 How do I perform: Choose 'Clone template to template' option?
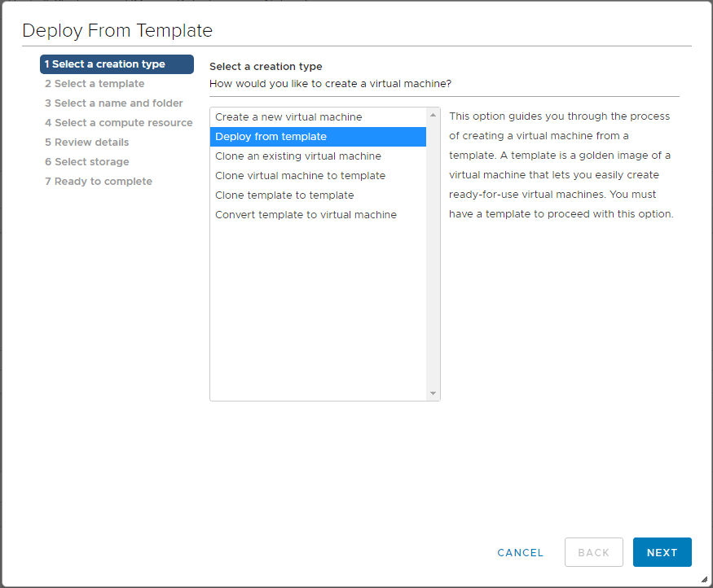click(x=284, y=195)
